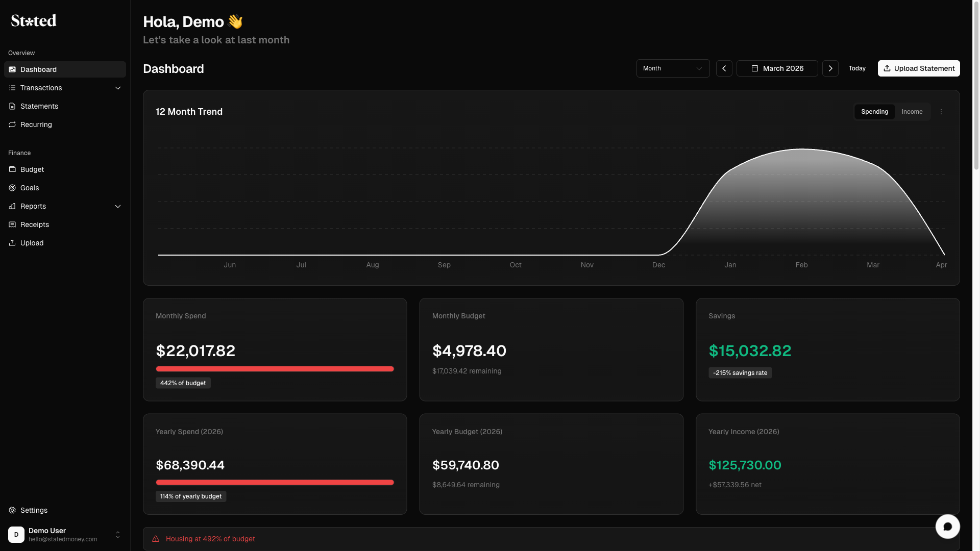Go to previous month arrow
The image size is (980, 551).
pos(724,68)
